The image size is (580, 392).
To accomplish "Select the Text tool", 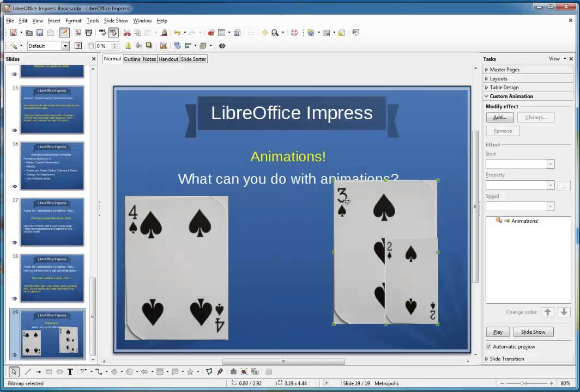I will [70, 372].
